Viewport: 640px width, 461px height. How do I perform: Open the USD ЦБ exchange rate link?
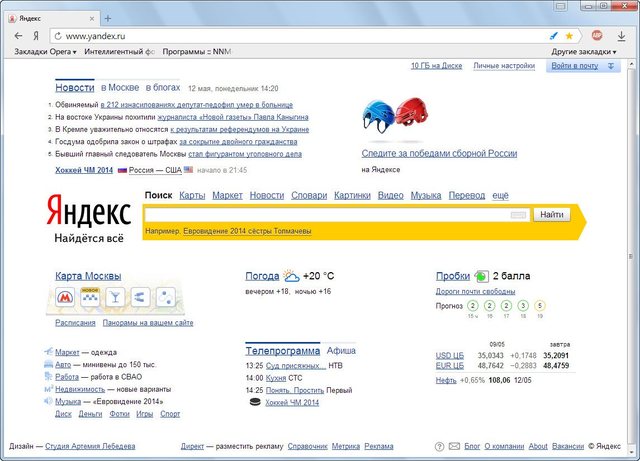pos(450,356)
